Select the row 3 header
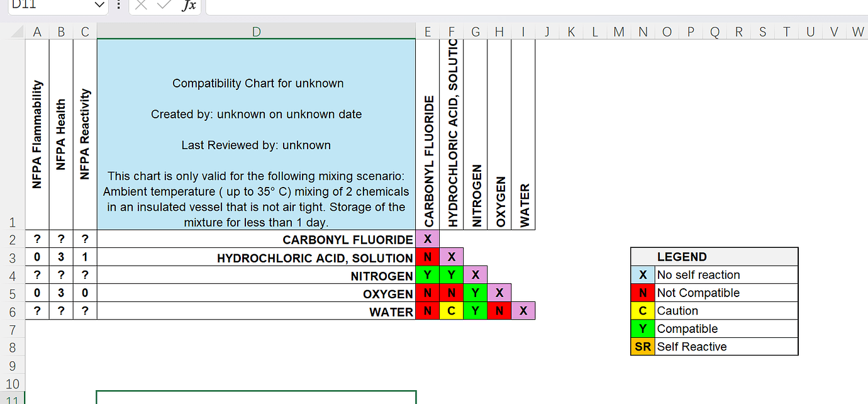The height and width of the screenshot is (404, 868). point(12,258)
